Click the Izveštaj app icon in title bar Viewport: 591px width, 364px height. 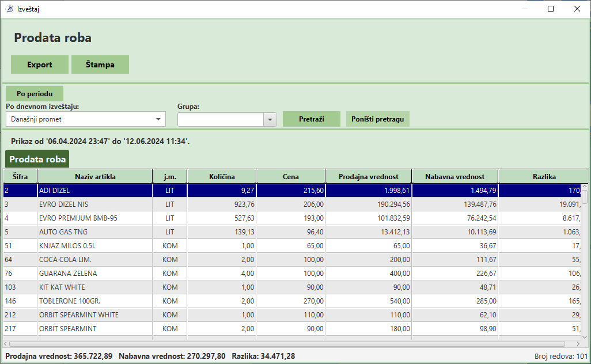[x=9, y=9]
